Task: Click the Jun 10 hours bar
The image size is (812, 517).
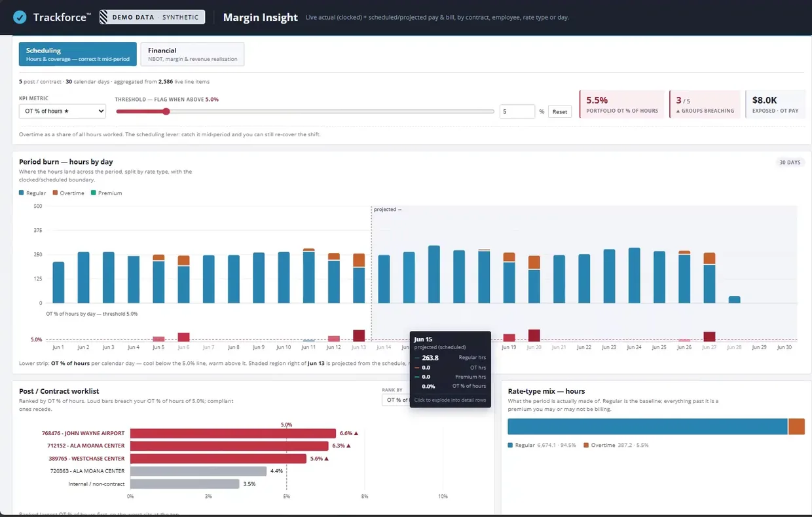Action: click(x=284, y=278)
